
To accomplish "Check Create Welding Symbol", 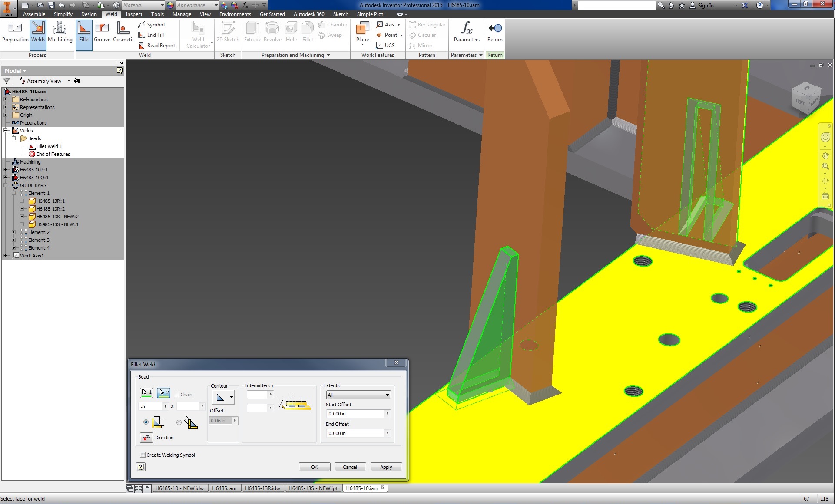I will [x=142, y=455].
